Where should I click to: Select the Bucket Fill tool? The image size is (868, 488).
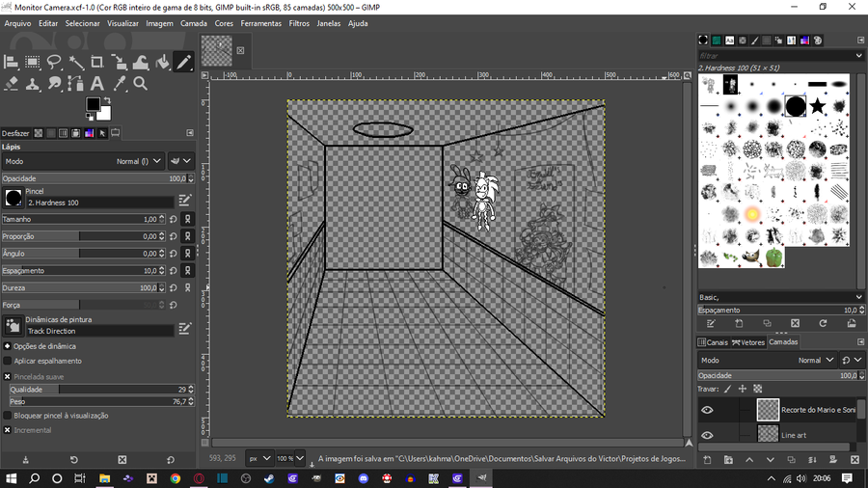(x=162, y=62)
